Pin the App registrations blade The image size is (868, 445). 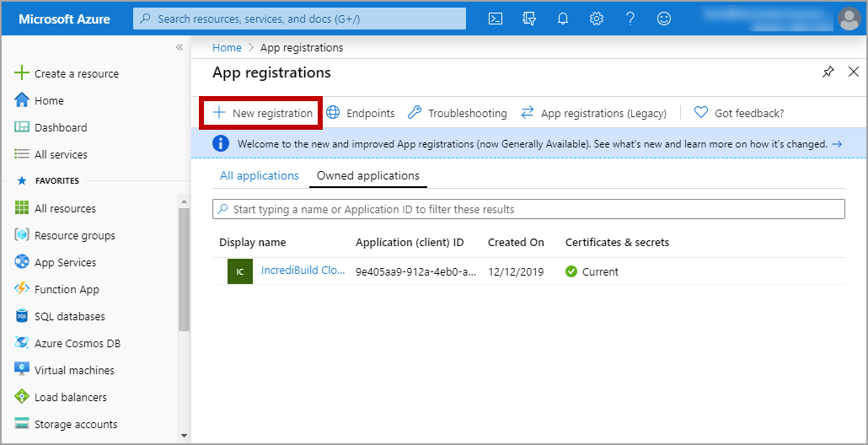(828, 72)
